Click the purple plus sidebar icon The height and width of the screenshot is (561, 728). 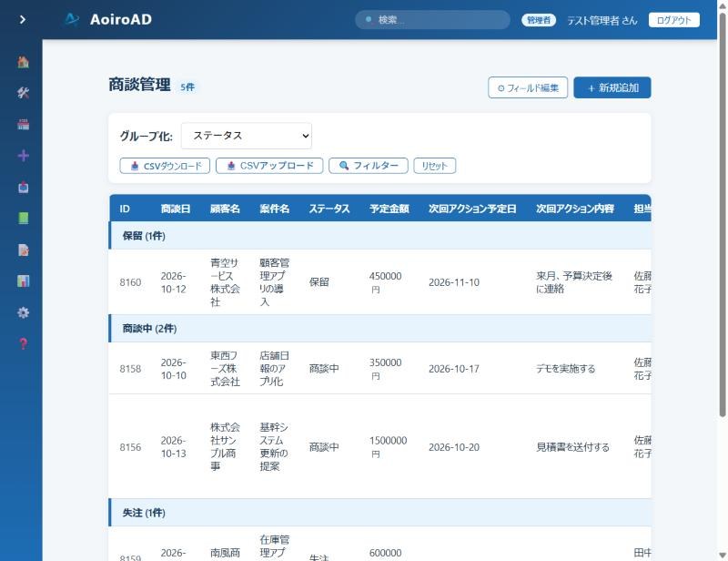coord(24,156)
